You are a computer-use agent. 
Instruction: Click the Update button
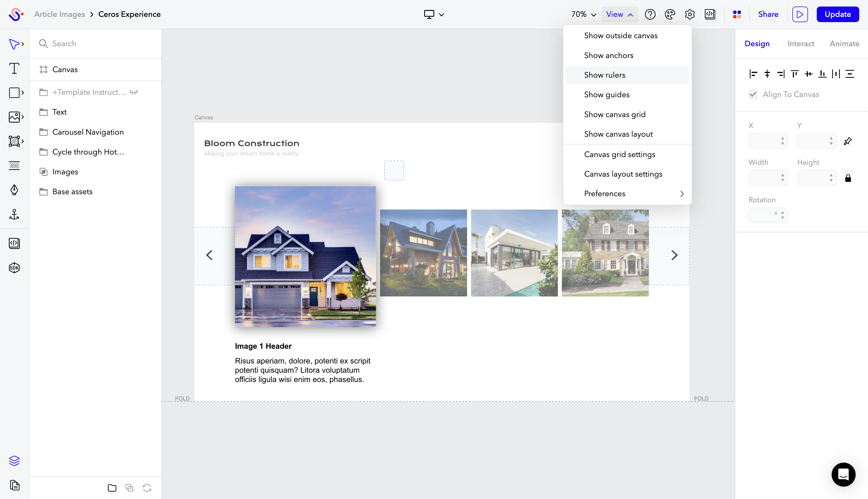[x=838, y=14]
